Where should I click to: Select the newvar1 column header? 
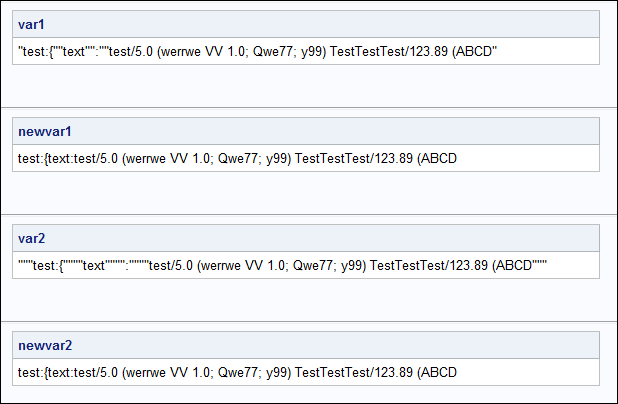[x=45, y=131]
